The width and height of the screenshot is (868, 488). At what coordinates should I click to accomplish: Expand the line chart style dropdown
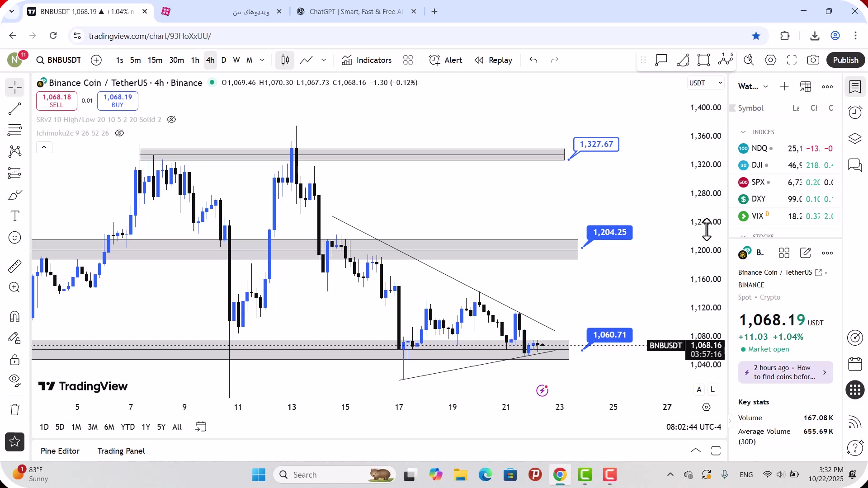tap(324, 60)
